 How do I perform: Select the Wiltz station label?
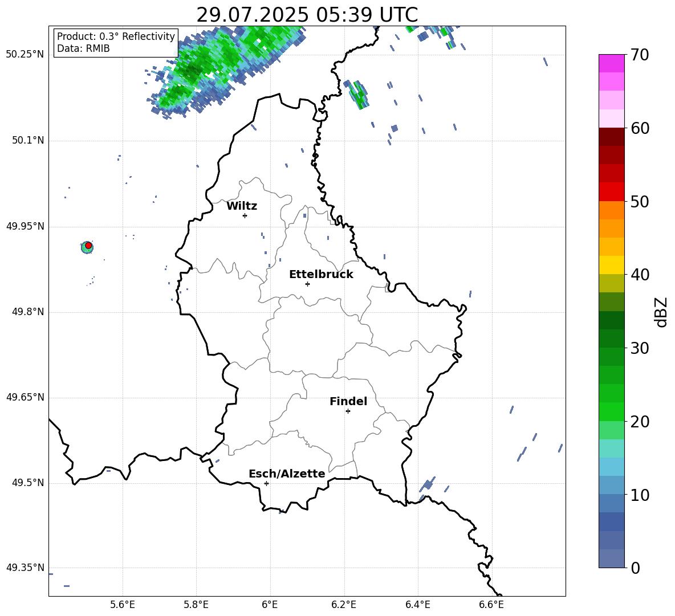(242, 206)
